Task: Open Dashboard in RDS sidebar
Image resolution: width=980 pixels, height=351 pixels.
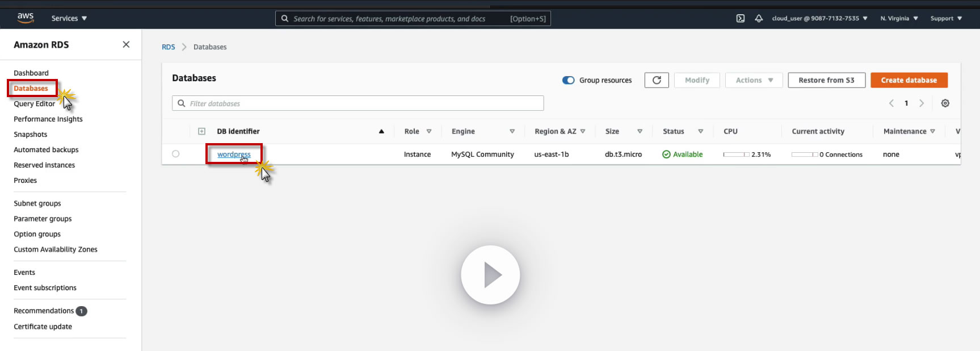Action: click(x=31, y=73)
